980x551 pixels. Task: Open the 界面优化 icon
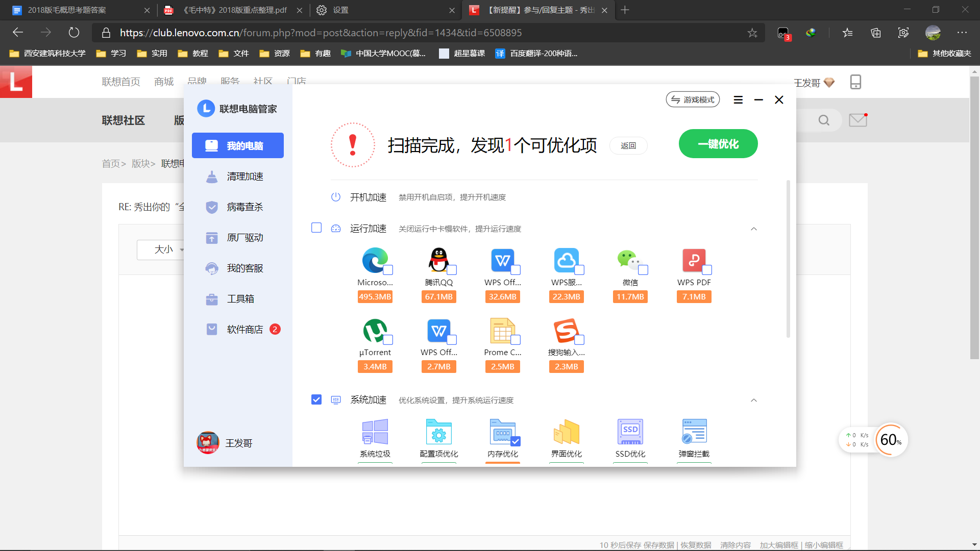click(567, 432)
